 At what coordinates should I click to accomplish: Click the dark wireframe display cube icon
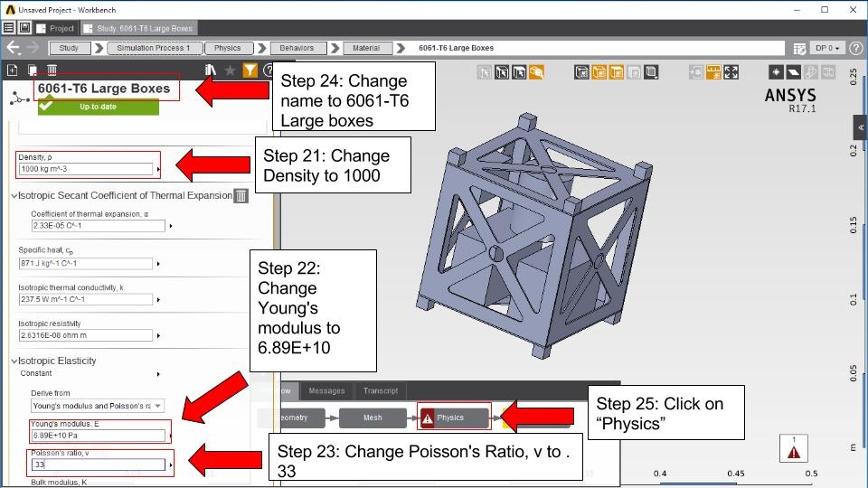coord(581,72)
